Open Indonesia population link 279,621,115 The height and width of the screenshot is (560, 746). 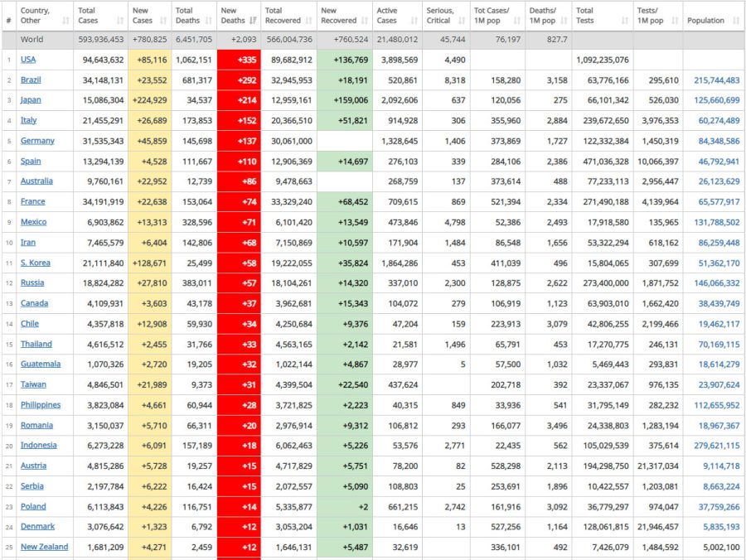click(716, 446)
